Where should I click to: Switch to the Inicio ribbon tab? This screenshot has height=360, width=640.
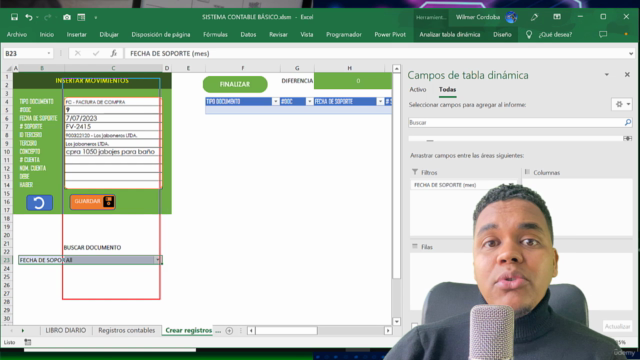pos(47,35)
